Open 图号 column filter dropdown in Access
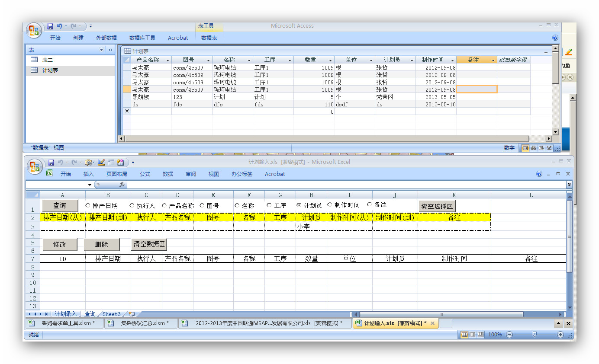 (x=208, y=60)
